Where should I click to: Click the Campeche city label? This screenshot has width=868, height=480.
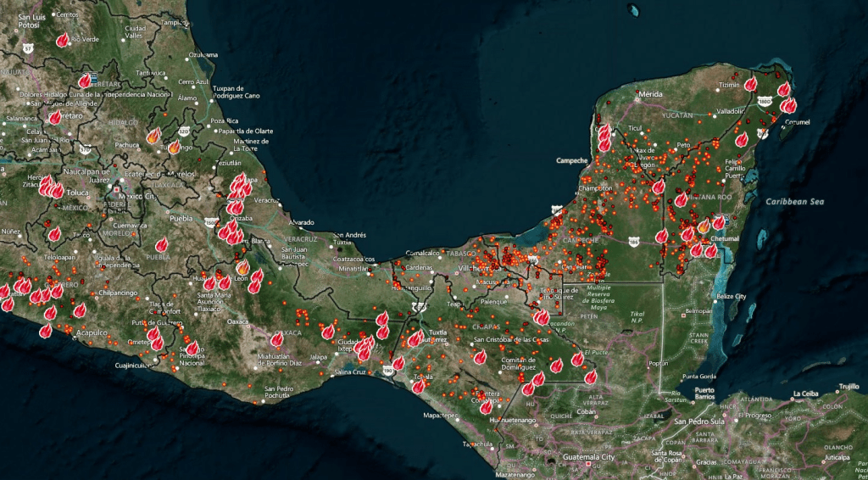[570, 160]
